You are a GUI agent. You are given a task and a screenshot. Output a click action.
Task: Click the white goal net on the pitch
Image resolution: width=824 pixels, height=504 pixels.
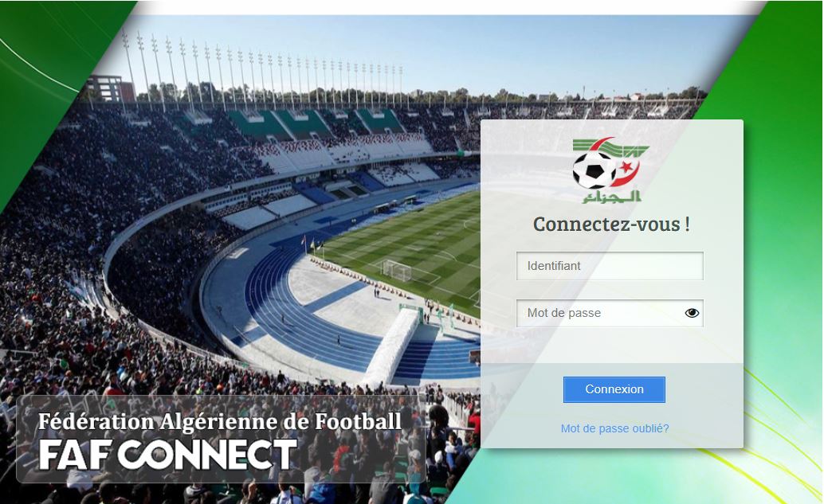coord(397,271)
